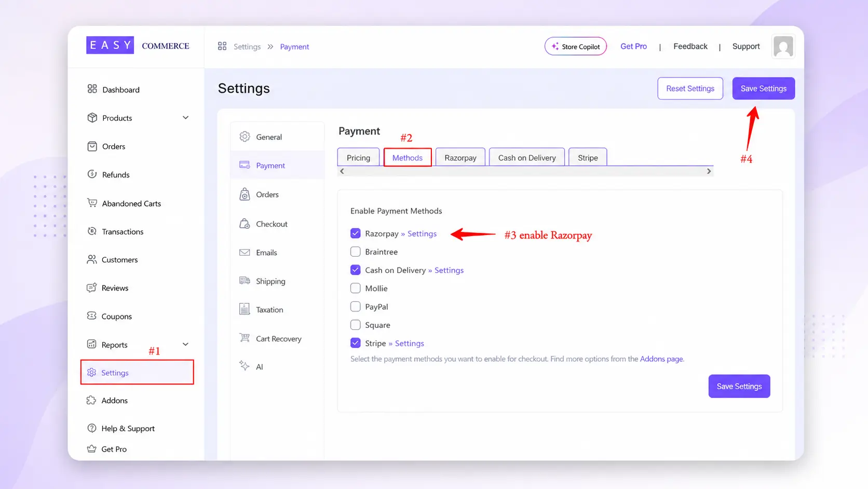The image size is (868, 489).
Task: Click the Reports chart icon
Action: [92, 344]
